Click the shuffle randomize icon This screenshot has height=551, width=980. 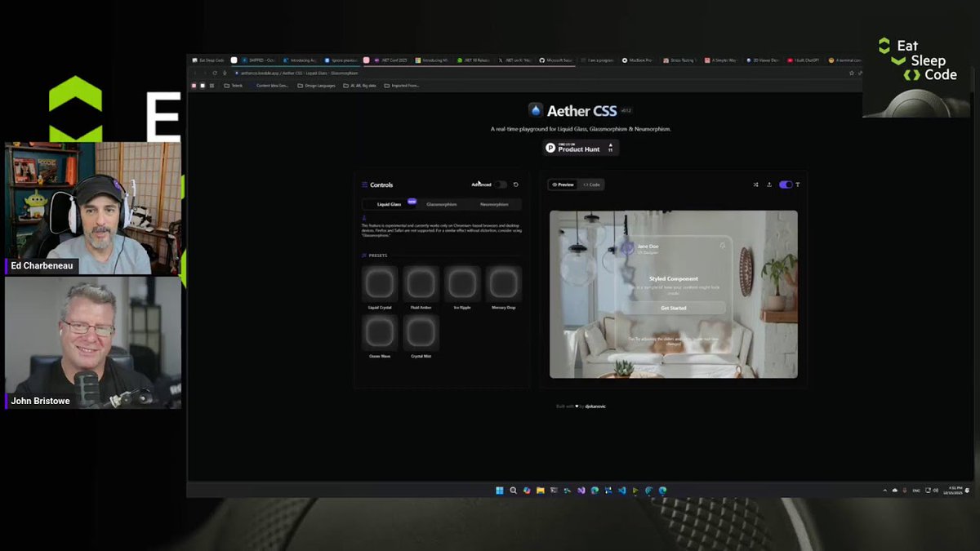click(755, 184)
